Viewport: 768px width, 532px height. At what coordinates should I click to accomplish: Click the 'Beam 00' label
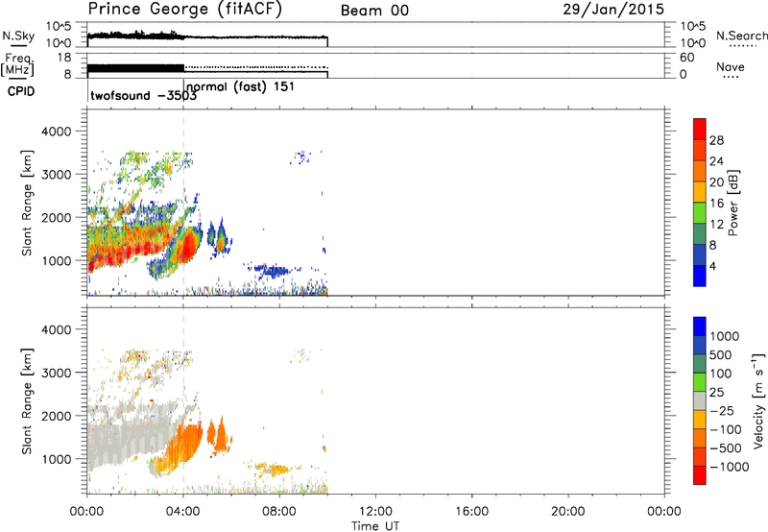374,11
